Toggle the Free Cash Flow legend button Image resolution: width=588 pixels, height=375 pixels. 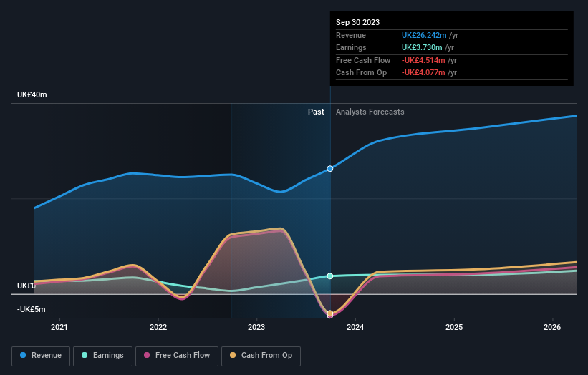pos(177,356)
